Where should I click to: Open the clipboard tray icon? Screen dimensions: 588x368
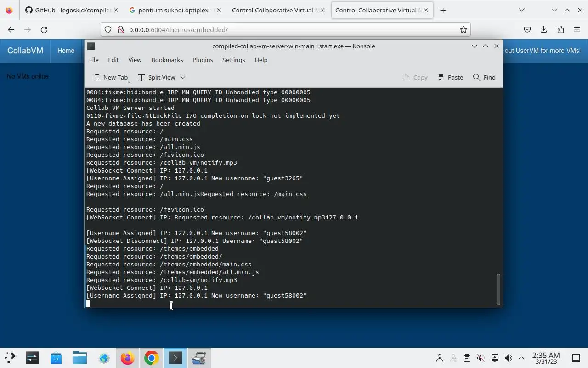(467, 358)
